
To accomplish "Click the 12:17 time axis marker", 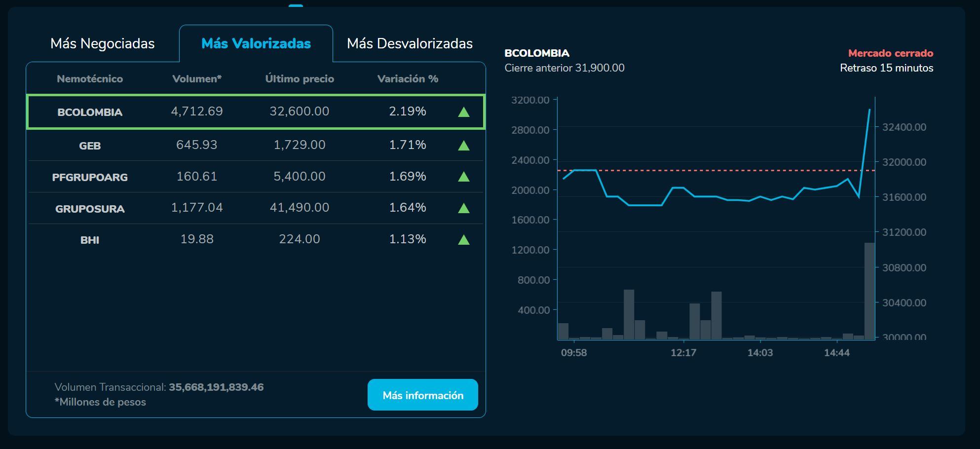I will [x=683, y=353].
